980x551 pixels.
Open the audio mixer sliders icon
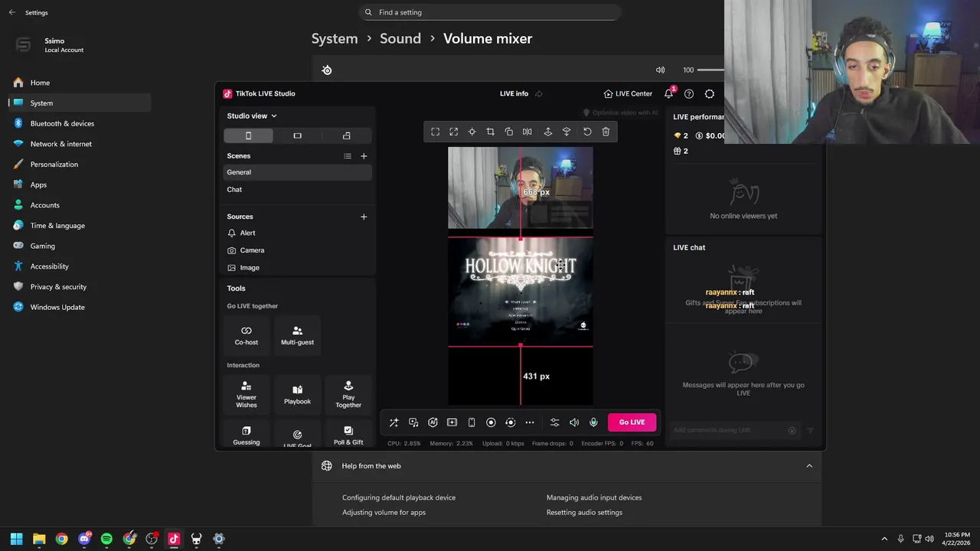(x=555, y=422)
